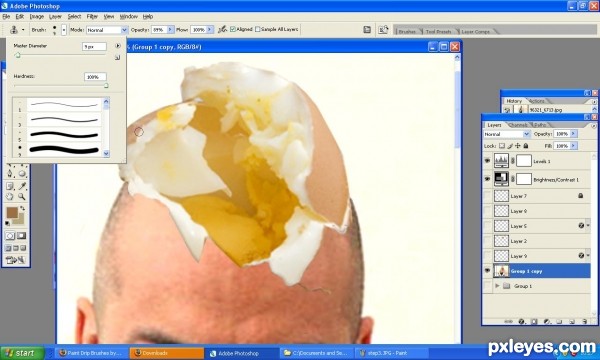
Task: Create new fill or adjustment layer
Action: pyautogui.click(x=547, y=322)
